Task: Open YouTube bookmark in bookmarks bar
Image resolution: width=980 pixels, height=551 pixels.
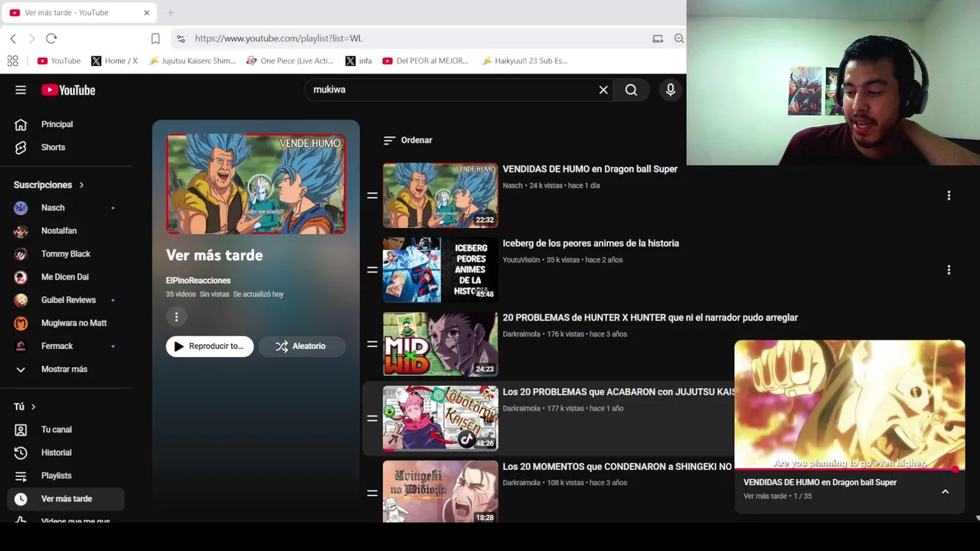Action: click(x=59, y=60)
